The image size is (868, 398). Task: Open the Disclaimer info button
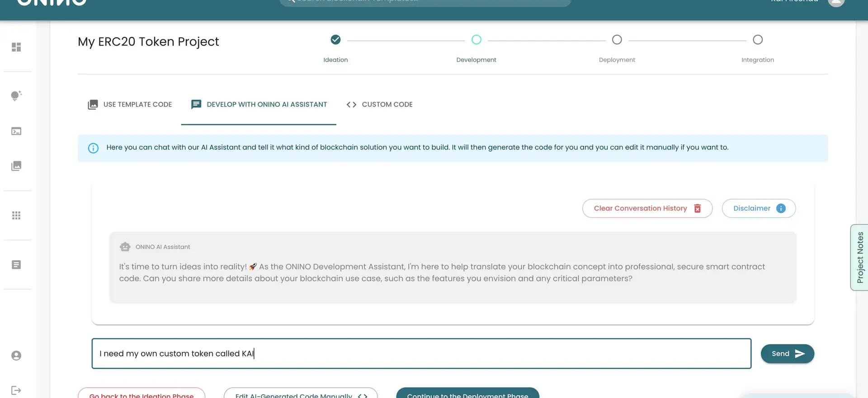pyautogui.click(x=759, y=208)
